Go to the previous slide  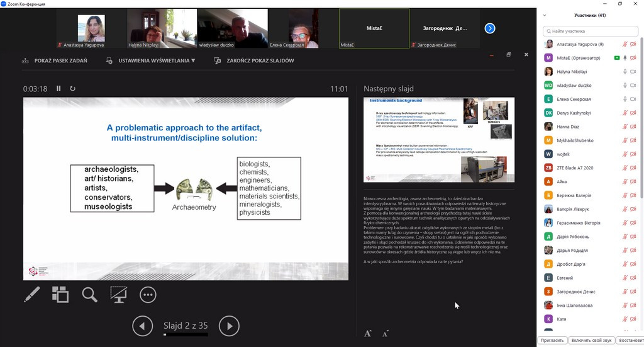pos(143,326)
